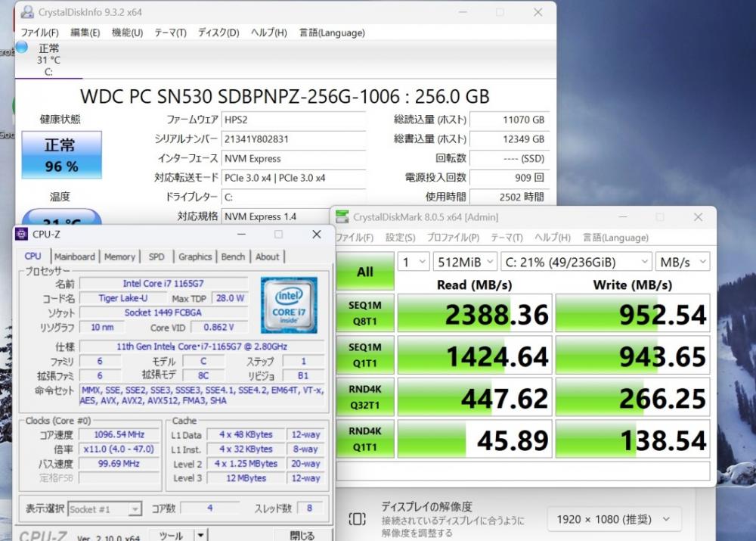The image size is (756, 541).
Task: Switch to the Mainboard tab in CPU-Z
Action: 74,257
